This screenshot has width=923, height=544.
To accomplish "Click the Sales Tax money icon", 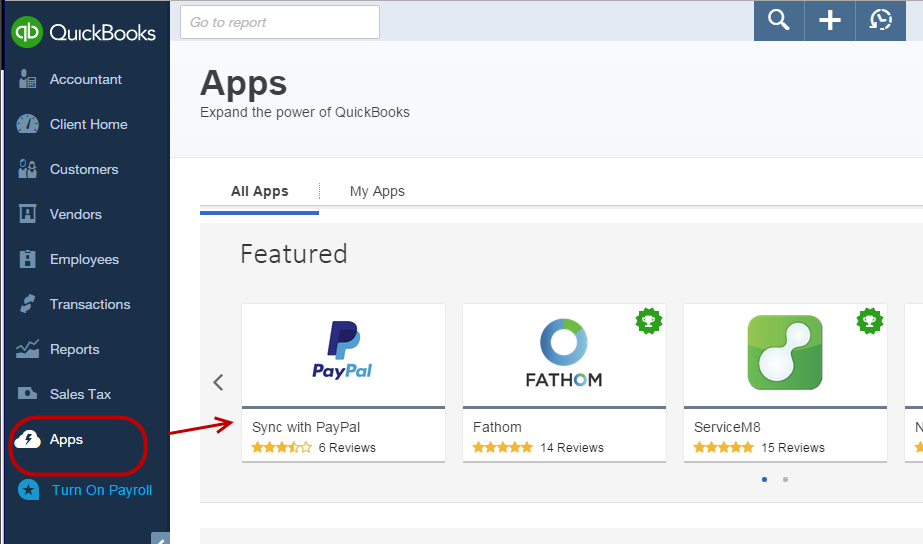I will [27, 393].
